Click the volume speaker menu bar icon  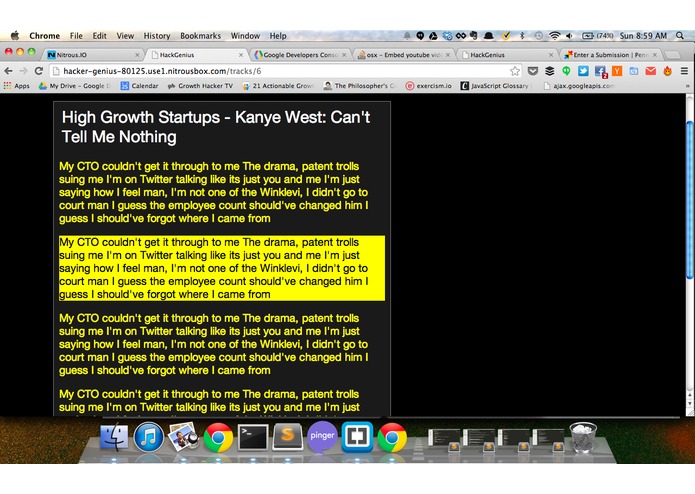[x=570, y=35]
